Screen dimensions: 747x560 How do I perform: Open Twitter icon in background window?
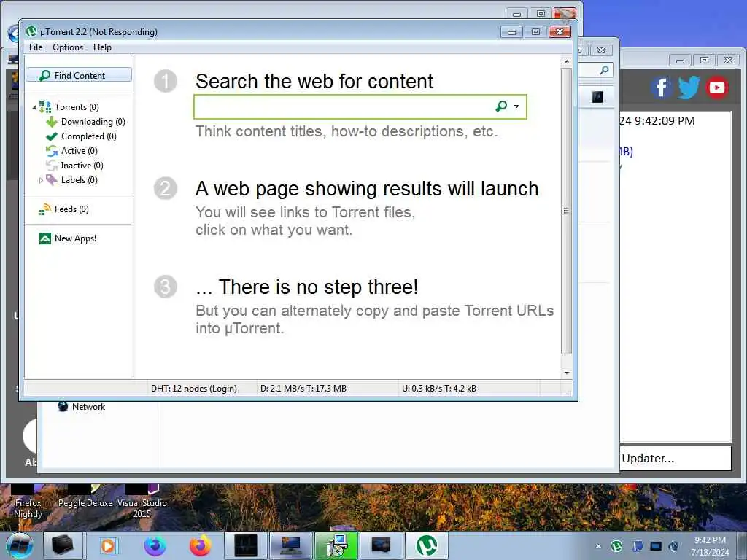689,87
